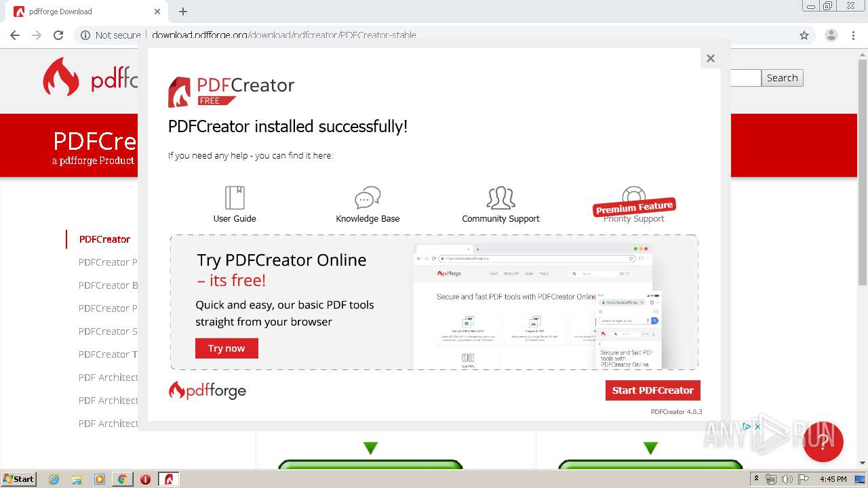Screen dimensions: 868x488
Task: Open the media player taskbar icon
Action: [x=100, y=479]
